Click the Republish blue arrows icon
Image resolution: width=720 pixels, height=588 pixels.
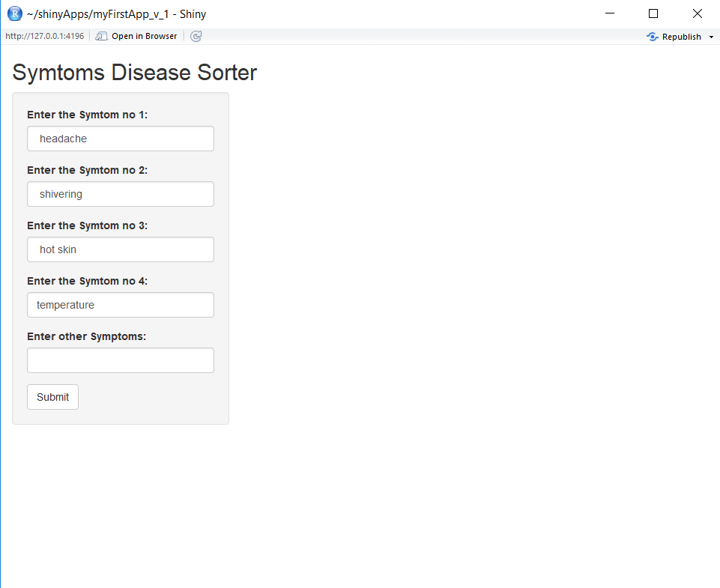pos(651,36)
